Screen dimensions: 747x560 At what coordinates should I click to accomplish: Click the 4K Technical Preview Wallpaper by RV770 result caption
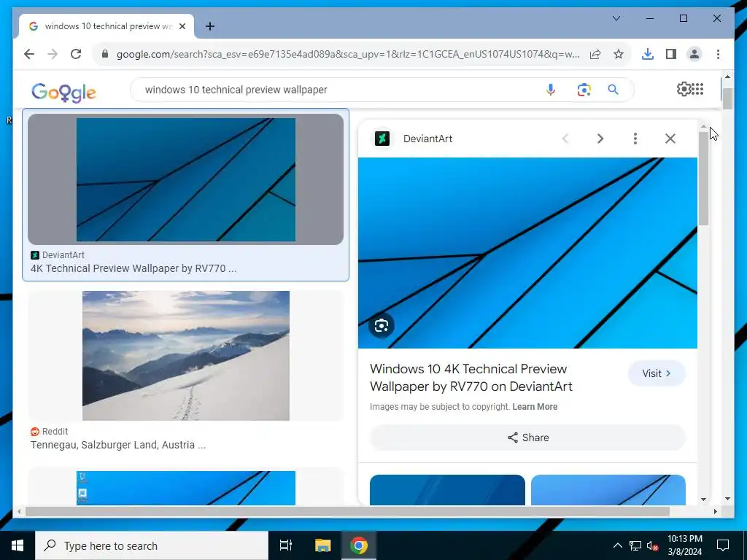tap(133, 268)
